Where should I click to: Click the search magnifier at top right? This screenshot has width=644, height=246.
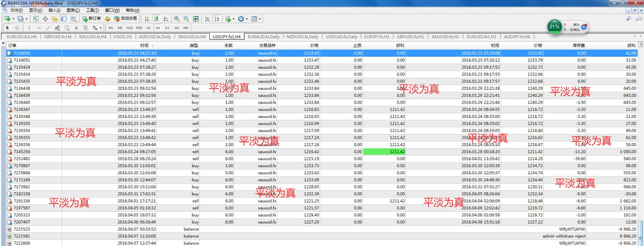coord(629,18)
